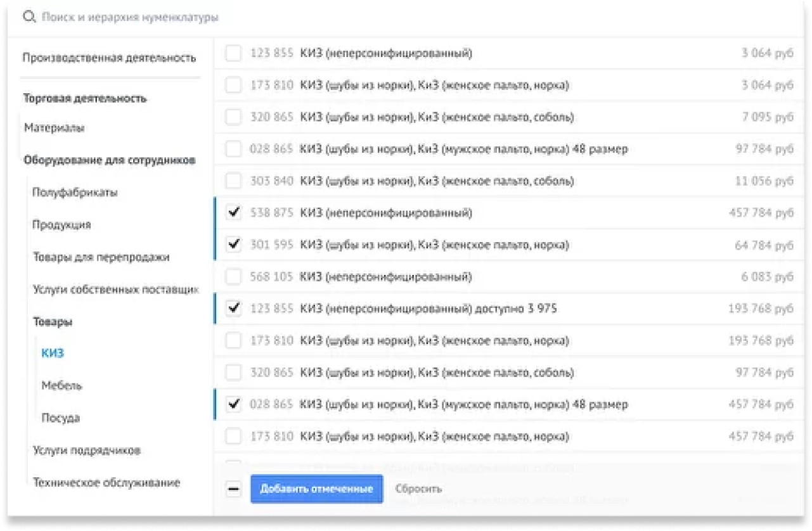Screen dimensions: 812x531
Task: Uncheck 'КИЗ (неперсонифицированный) доступно 3 975' row
Action: pos(233,308)
